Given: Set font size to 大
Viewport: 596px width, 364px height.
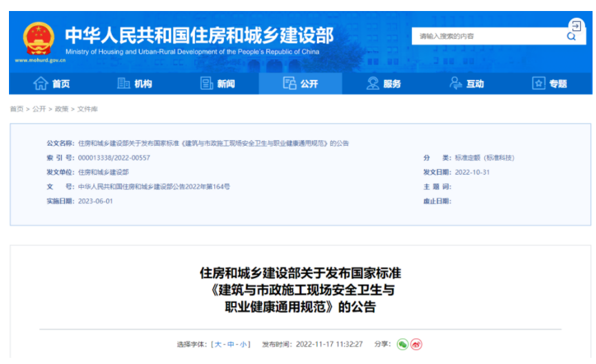Looking at the screenshot, I should click(218, 344).
